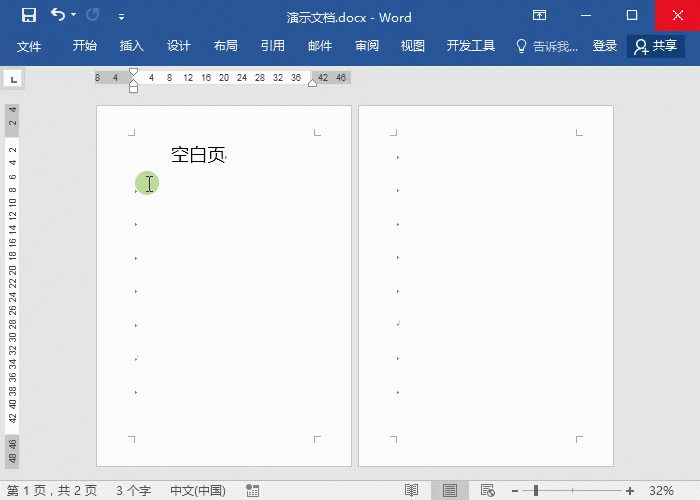Switch to Web Layout view icon
Viewport: 700px width, 500px height.
click(x=488, y=491)
